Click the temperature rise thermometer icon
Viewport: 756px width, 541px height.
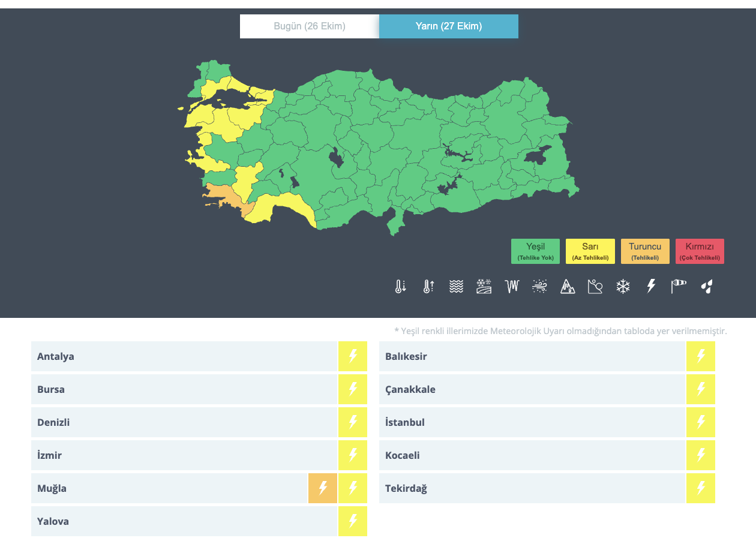point(428,287)
